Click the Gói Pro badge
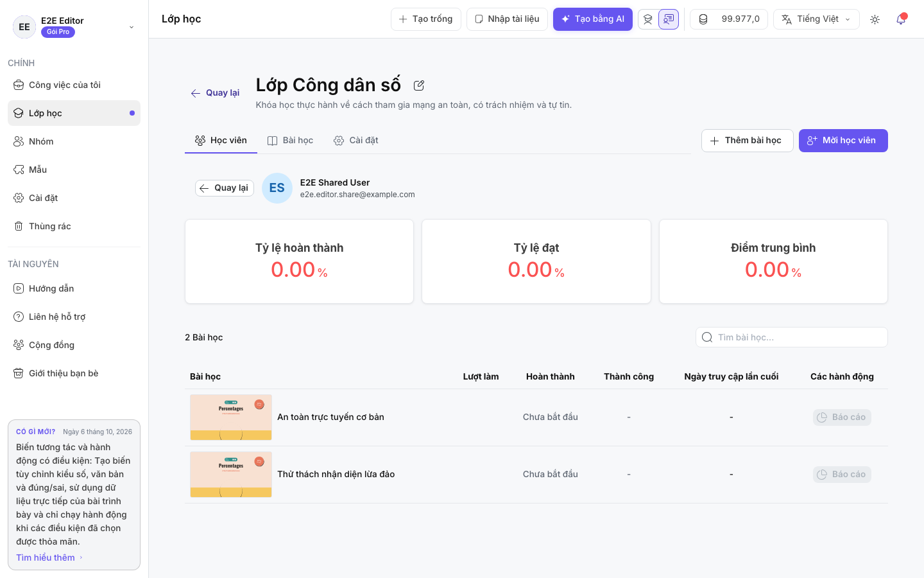 (x=58, y=32)
